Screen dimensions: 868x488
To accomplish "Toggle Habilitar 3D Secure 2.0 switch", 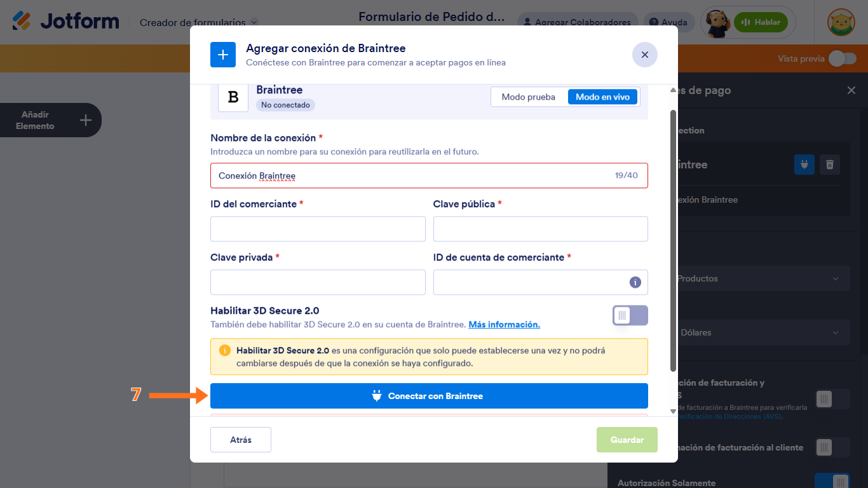I will tap(630, 315).
